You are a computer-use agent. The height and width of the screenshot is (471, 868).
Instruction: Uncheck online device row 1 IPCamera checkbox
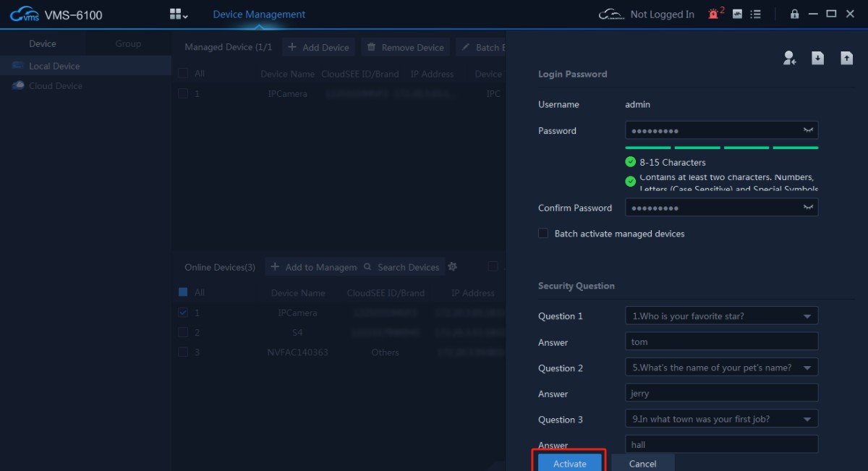[x=183, y=313]
